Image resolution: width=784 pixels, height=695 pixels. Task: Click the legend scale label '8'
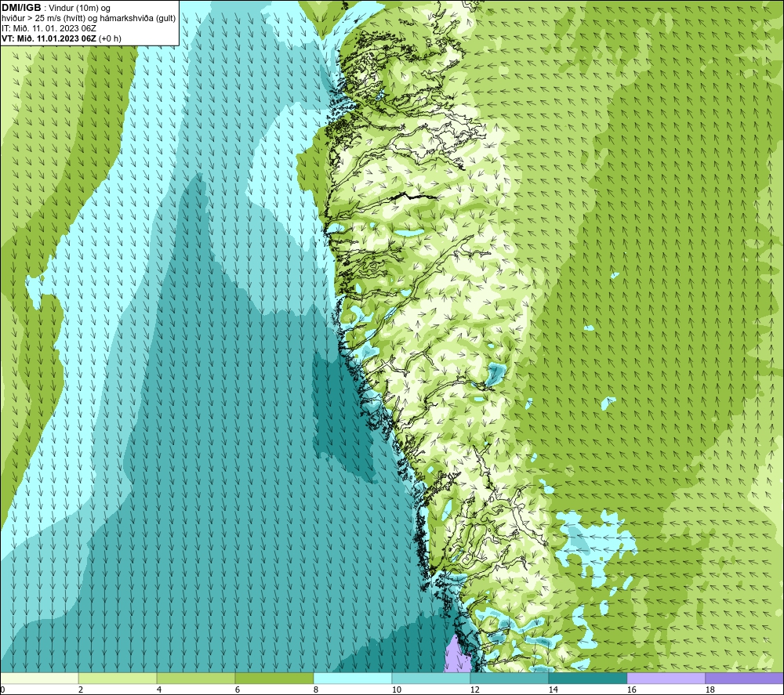[316, 690]
